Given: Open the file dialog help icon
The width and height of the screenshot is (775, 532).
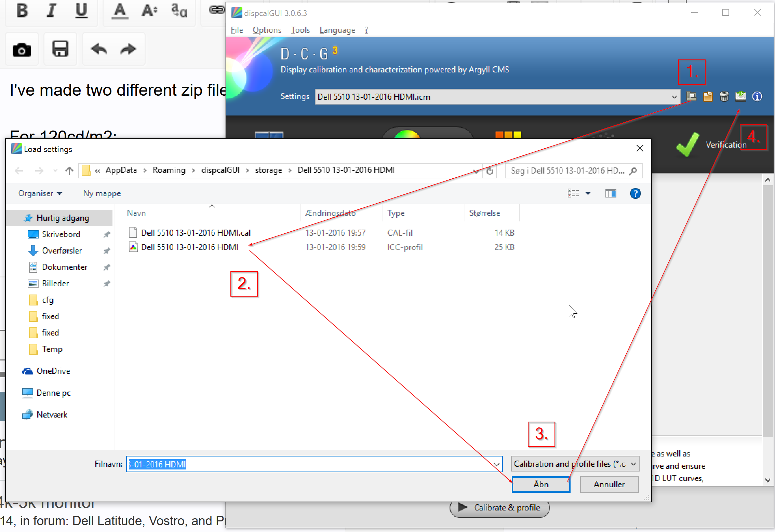Looking at the screenshot, I should pos(635,193).
